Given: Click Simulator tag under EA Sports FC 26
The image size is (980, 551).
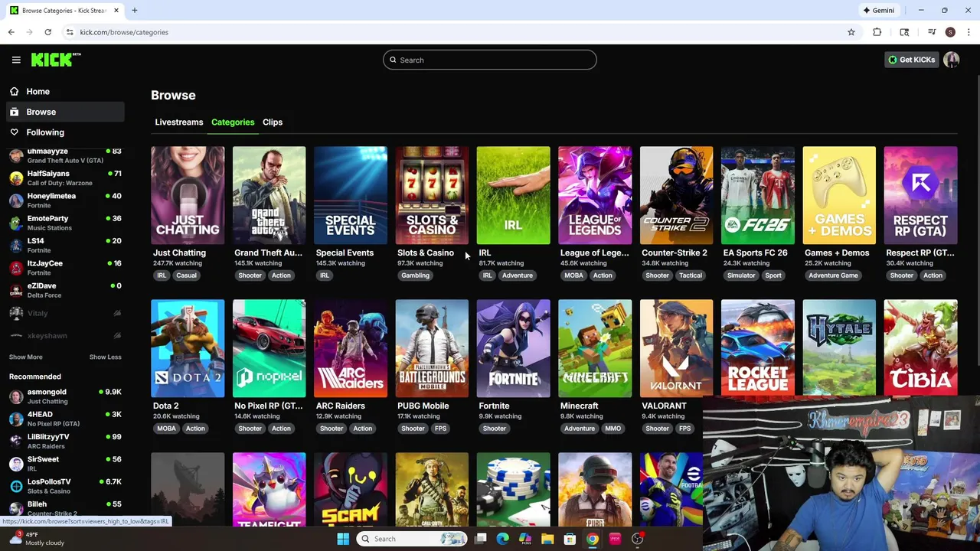Looking at the screenshot, I should click(741, 275).
